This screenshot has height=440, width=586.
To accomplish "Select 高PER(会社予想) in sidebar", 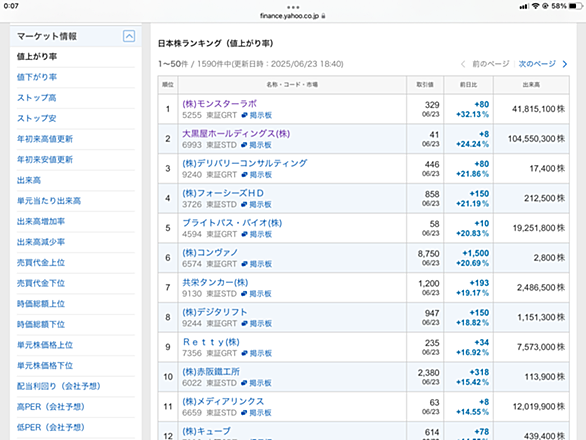I will 51,406.
